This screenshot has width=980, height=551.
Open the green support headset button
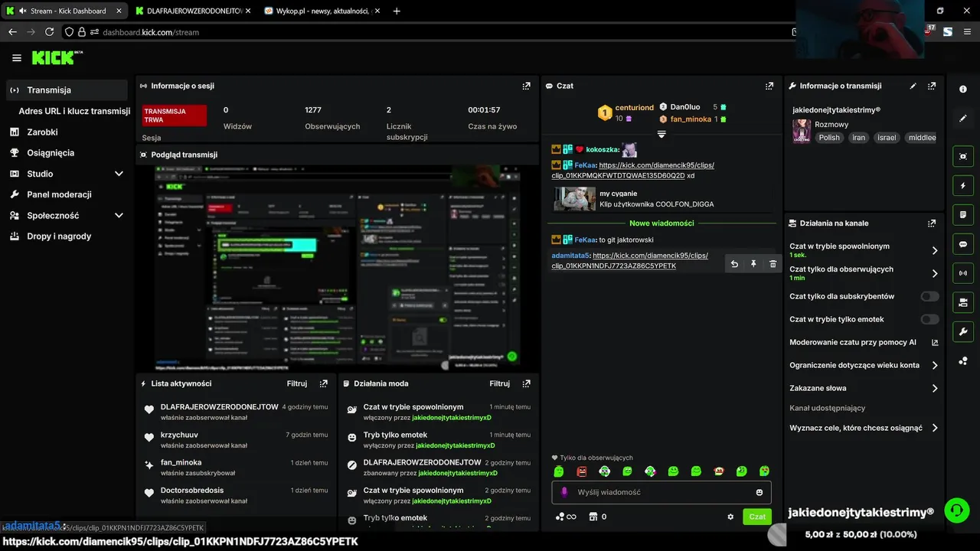[957, 510]
